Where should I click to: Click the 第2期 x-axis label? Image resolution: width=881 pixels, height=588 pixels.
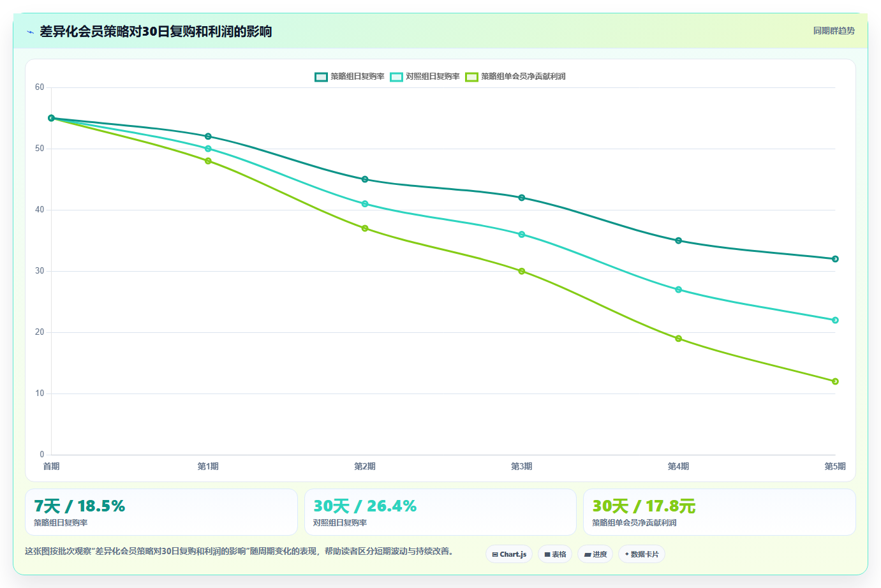365,467
